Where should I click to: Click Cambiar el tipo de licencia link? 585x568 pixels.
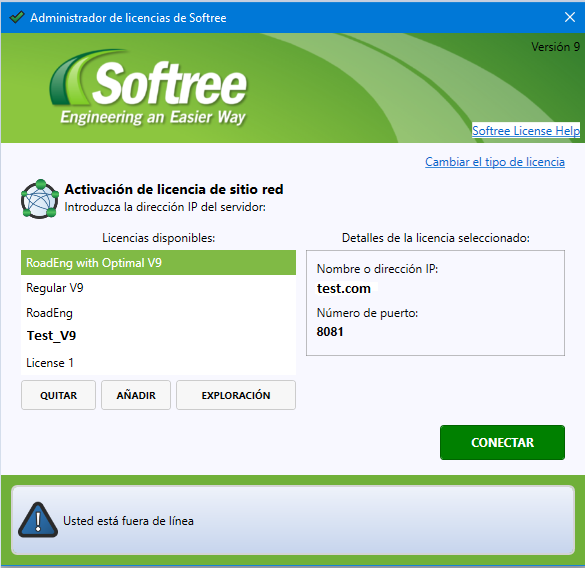pyautogui.click(x=495, y=162)
